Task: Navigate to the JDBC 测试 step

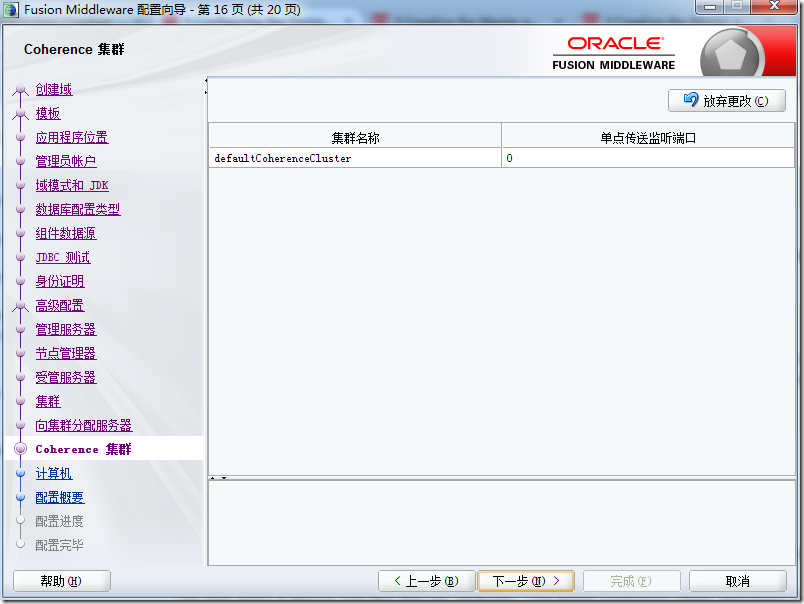Action: [63, 257]
